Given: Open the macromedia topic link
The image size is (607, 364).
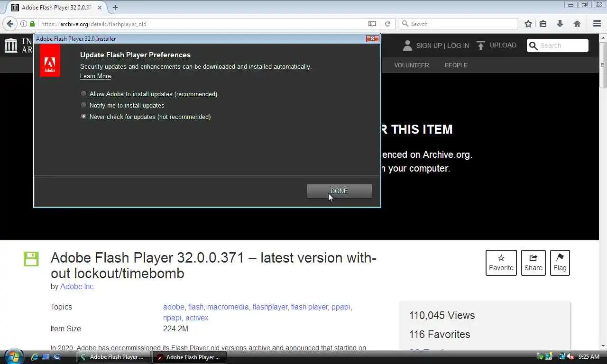Looking at the screenshot, I should tap(228, 307).
